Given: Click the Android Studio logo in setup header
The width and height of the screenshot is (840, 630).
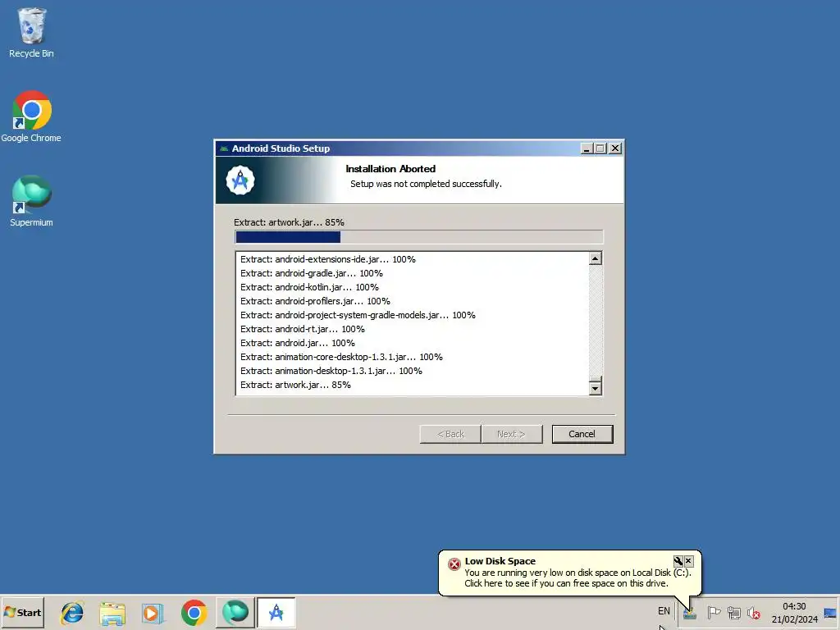Looking at the screenshot, I should [240, 180].
